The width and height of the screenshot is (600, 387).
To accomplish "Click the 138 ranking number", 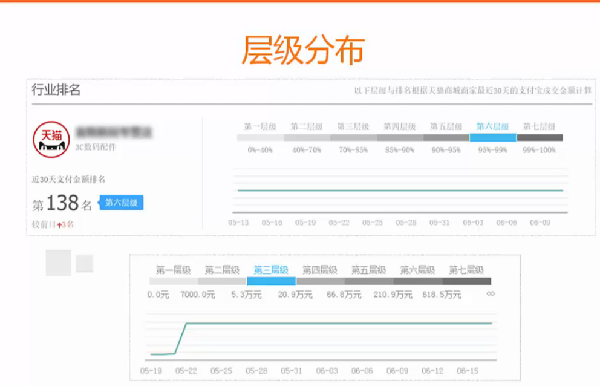I will point(62,203).
